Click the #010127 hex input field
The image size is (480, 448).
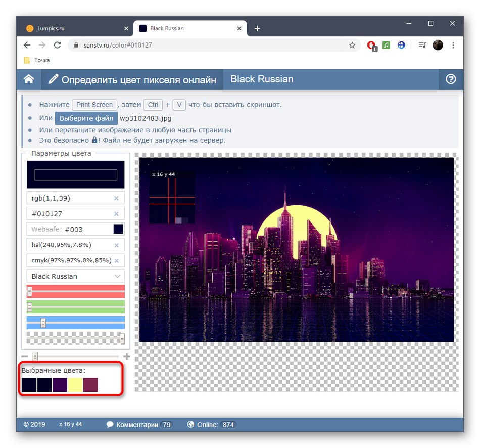pyautogui.click(x=76, y=213)
